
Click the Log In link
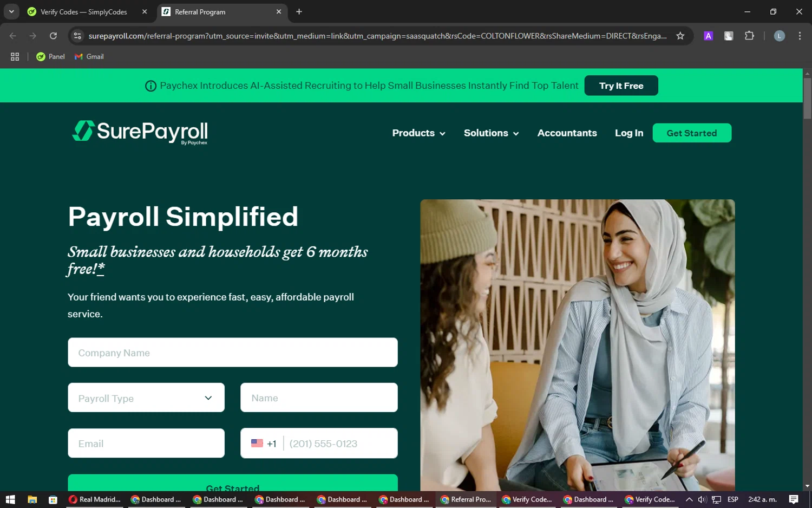click(629, 133)
